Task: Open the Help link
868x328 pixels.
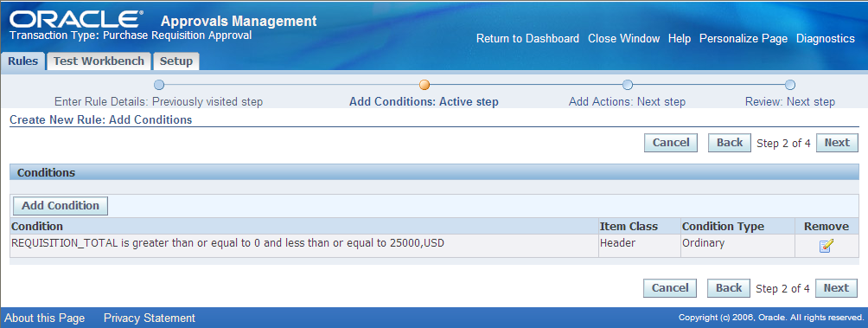Action: (680, 39)
